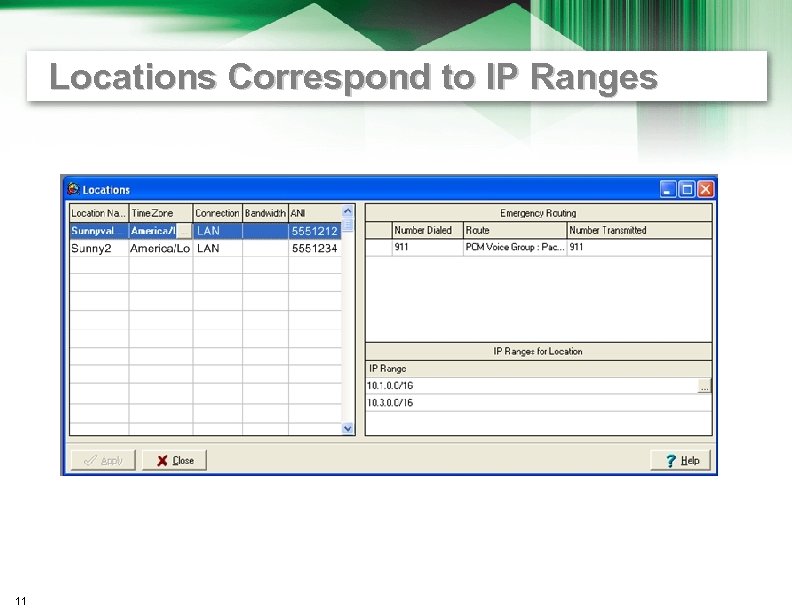The image size is (792, 612).
Task: Click the Apply button
Action: point(103,460)
